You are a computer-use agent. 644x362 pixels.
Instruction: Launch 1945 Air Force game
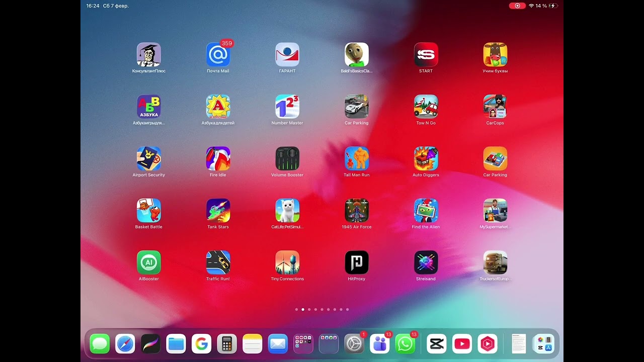[357, 210]
